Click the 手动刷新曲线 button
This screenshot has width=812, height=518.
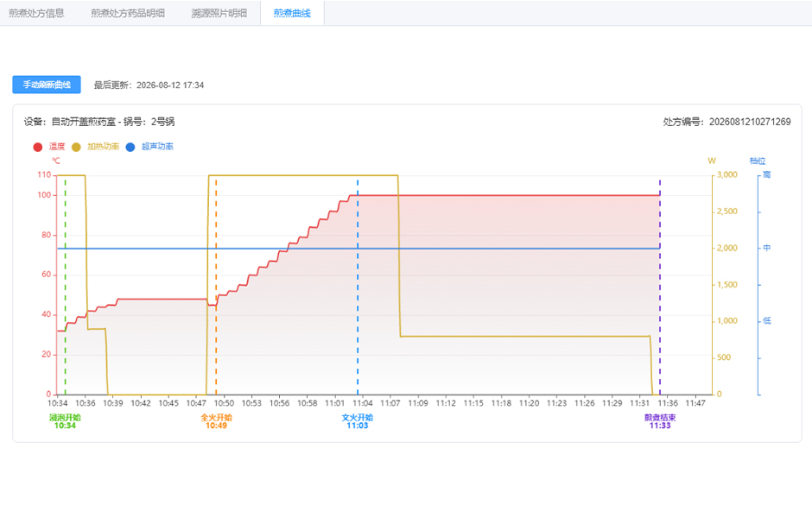click(47, 85)
